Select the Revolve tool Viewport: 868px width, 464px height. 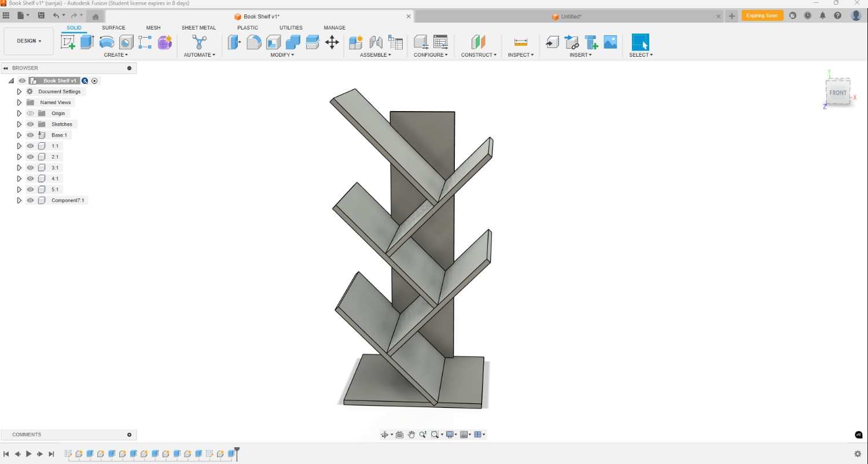click(106, 42)
